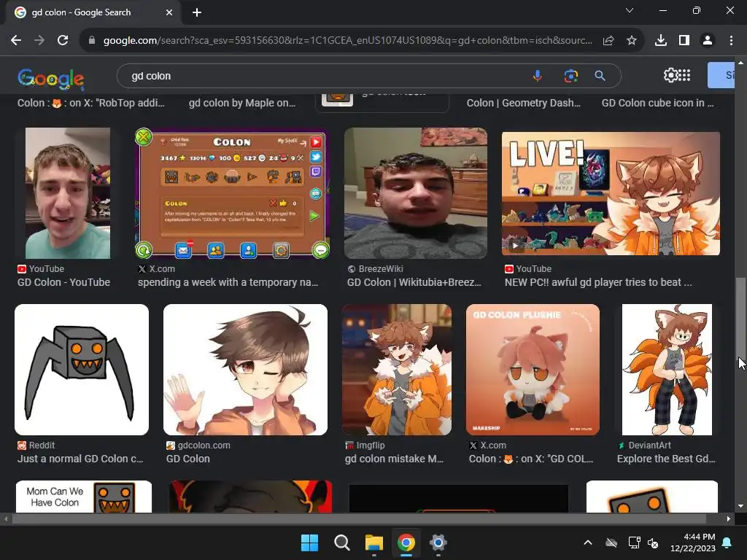This screenshot has height=560, width=747.
Task: Click spending a week with temporary name link
Action: pyautogui.click(x=228, y=282)
